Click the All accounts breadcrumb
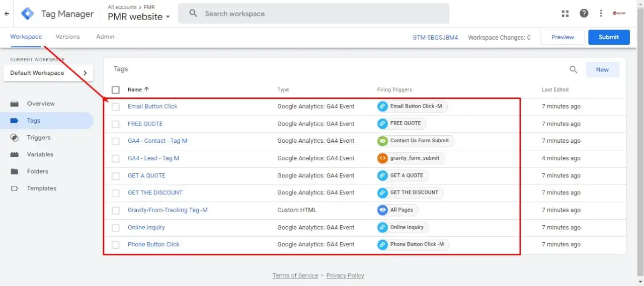The width and height of the screenshot is (644, 286). point(122,7)
